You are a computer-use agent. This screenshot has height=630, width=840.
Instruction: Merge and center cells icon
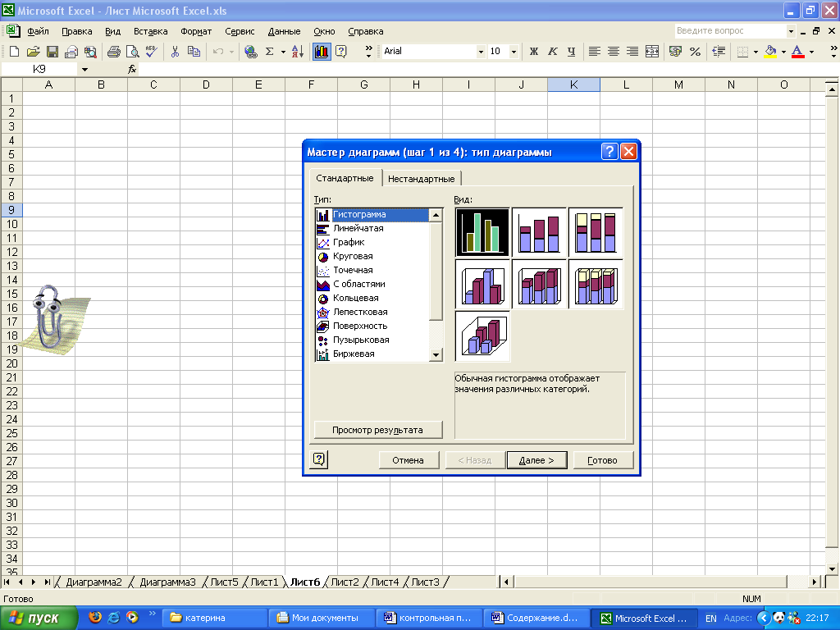(x=652, y=52)
